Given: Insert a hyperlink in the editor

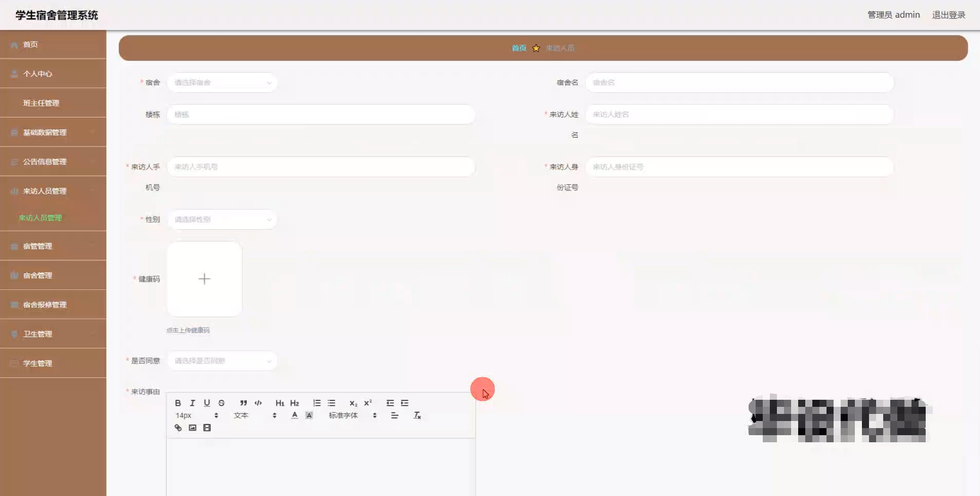Looking at the screenshot, I should pos(178,428).
